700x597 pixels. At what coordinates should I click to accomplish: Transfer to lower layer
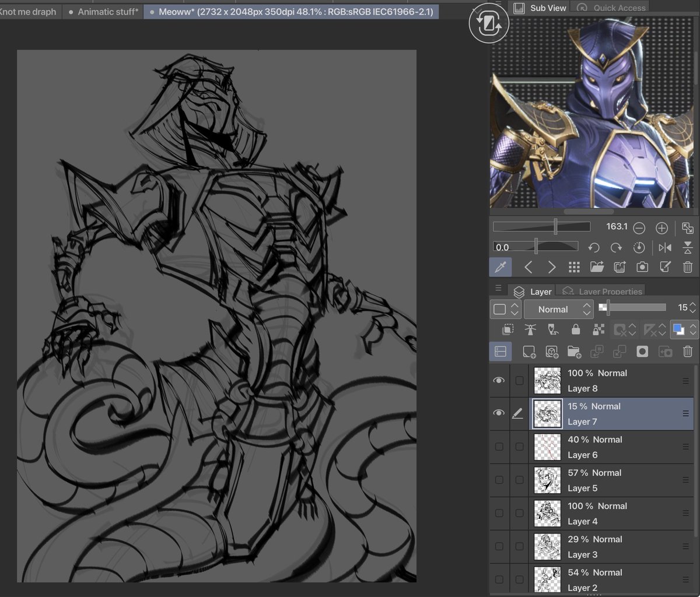(x=597, y=352)
